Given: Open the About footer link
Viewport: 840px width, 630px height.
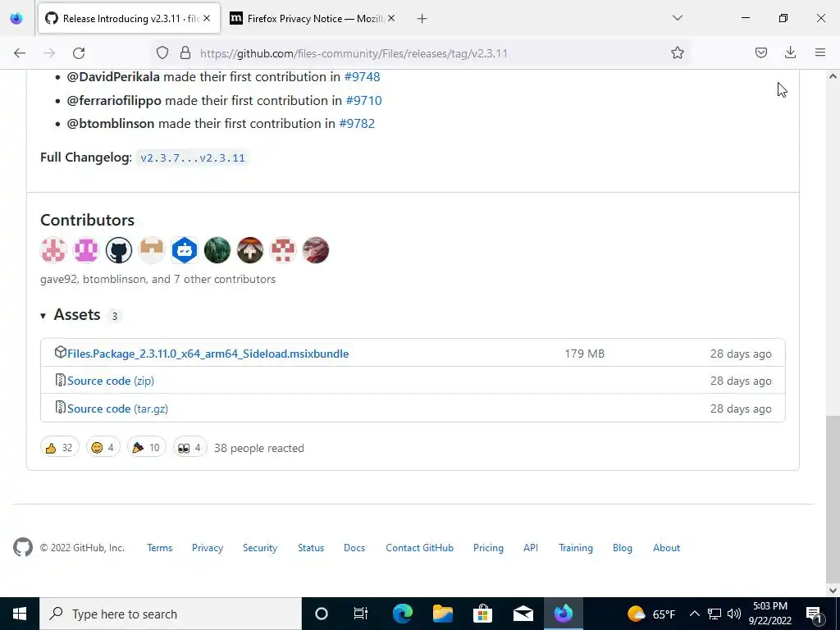Looking at the screenshot, I should coord(666,548).
